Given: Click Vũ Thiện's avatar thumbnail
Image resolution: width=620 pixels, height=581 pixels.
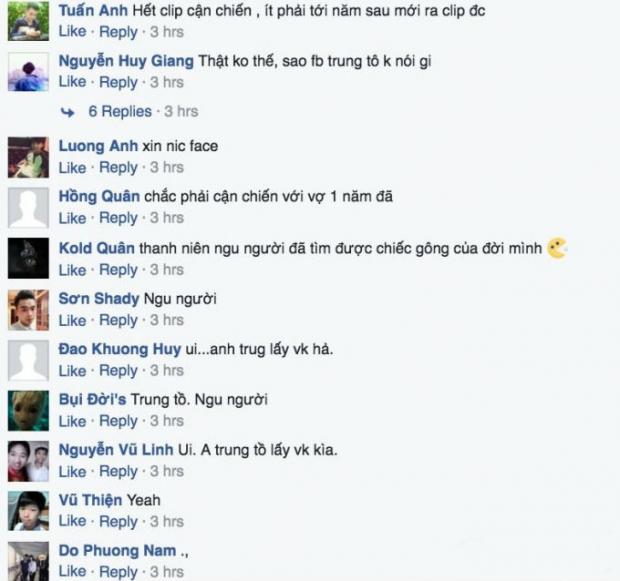Looking at the screenshot, I should tap(28, 511).
